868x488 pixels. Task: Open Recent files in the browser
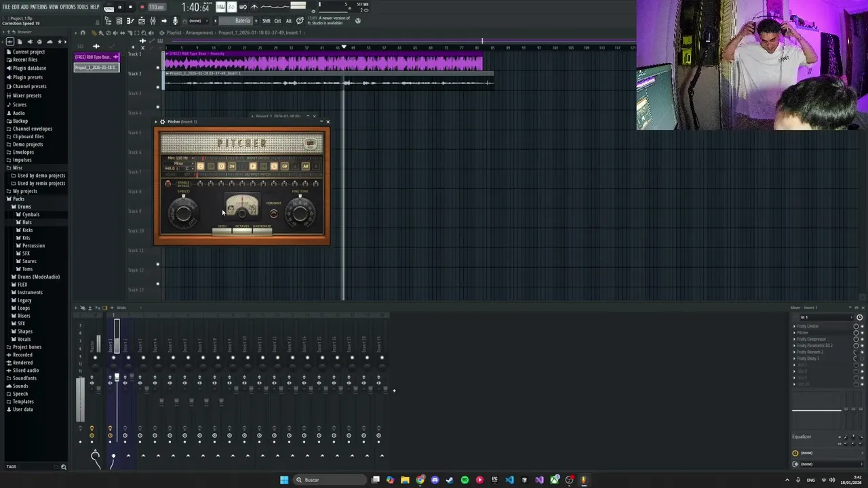25,60
